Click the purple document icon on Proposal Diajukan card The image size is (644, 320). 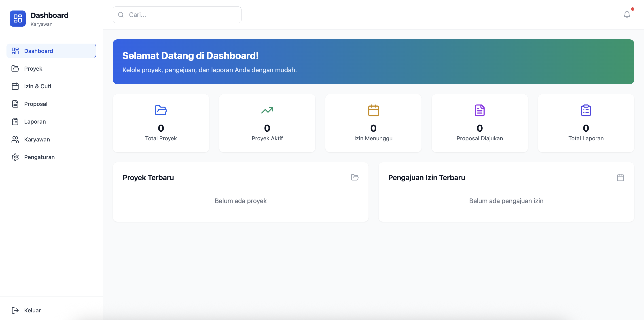tap(480, 110)
